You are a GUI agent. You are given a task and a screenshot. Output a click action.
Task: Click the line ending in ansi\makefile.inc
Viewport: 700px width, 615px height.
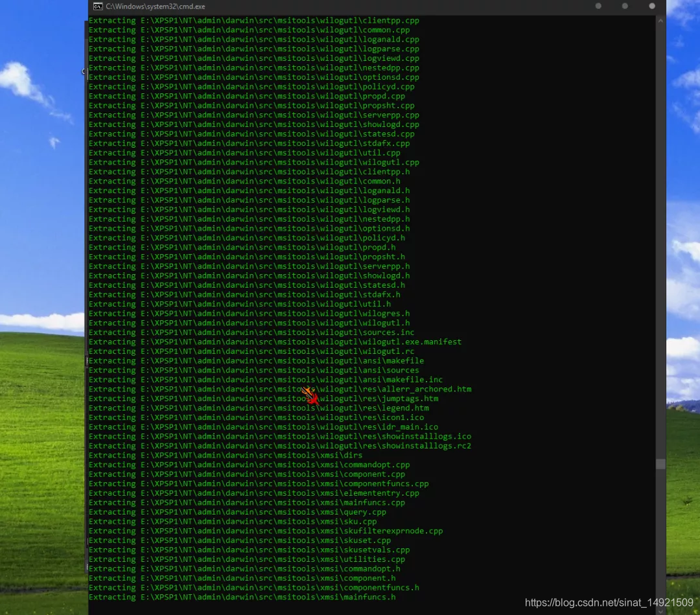point(266,380)
